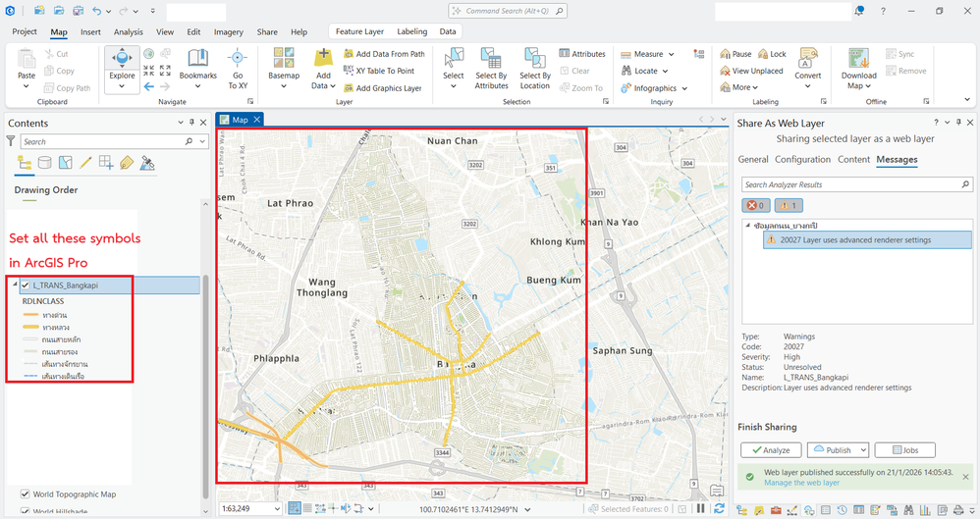Switch to the Configuration tab
The width and height of the screenshot is (980, 519).
(x=802, y=159)
